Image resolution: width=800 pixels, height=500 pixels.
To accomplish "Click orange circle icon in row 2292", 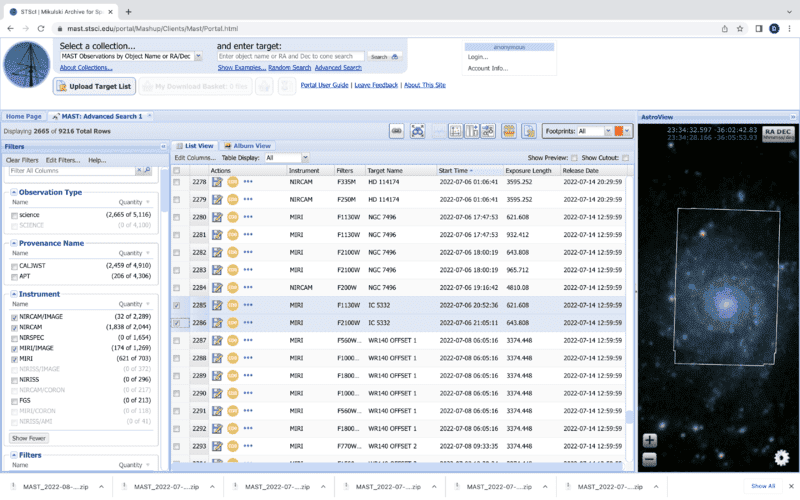I will pos(233,429).
